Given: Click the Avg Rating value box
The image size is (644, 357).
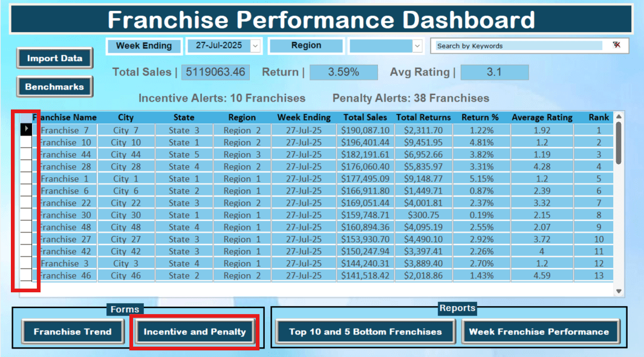Looking at the screenshot, I should [495, 72].
